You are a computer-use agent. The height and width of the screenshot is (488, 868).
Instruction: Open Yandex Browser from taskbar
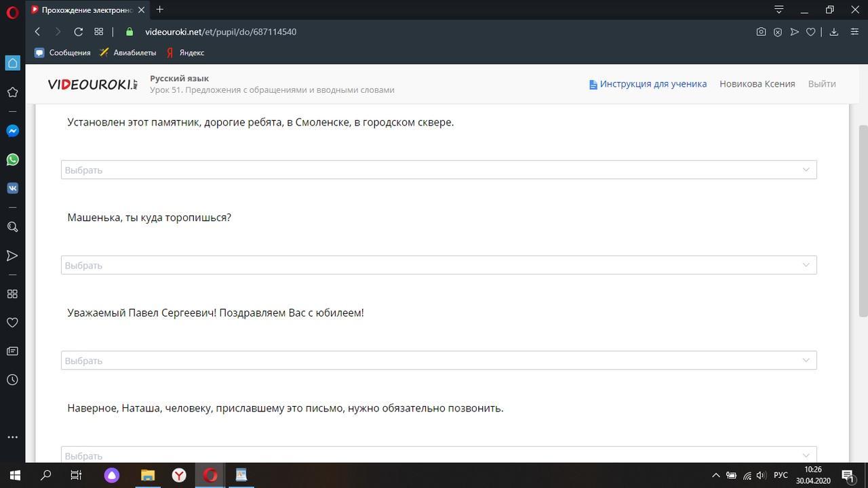click(x=179, y=475)
